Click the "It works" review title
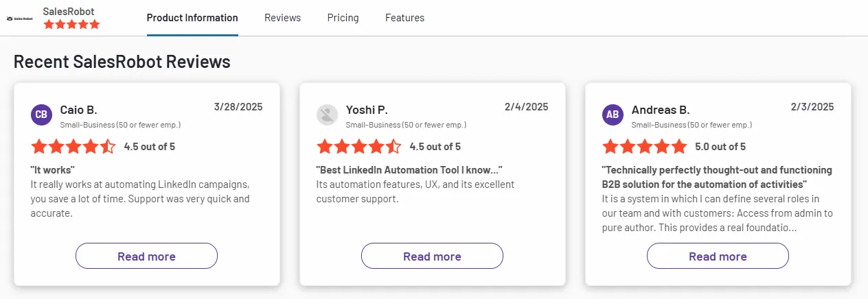868x299 pixels. (x=52, y=170)
